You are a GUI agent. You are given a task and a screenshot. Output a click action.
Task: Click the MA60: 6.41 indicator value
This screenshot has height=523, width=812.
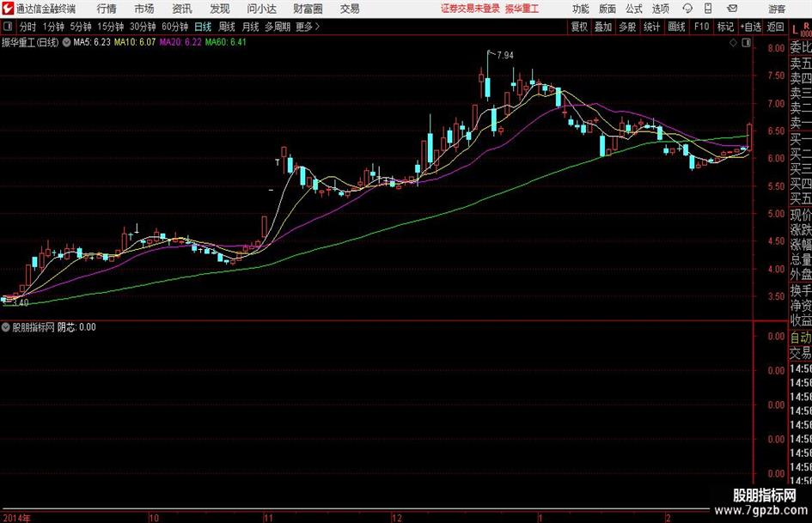click(226, 42)
